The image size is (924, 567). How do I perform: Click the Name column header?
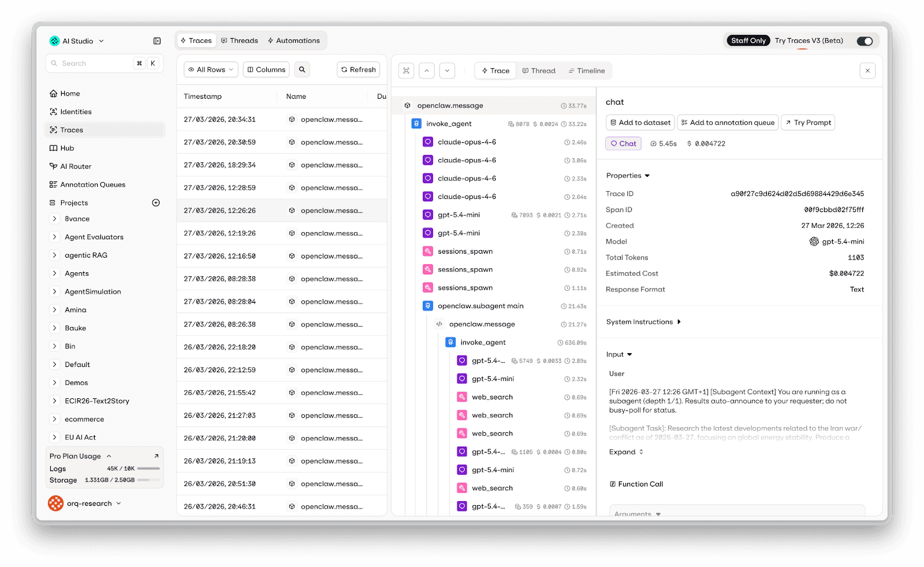coord(296,97)
